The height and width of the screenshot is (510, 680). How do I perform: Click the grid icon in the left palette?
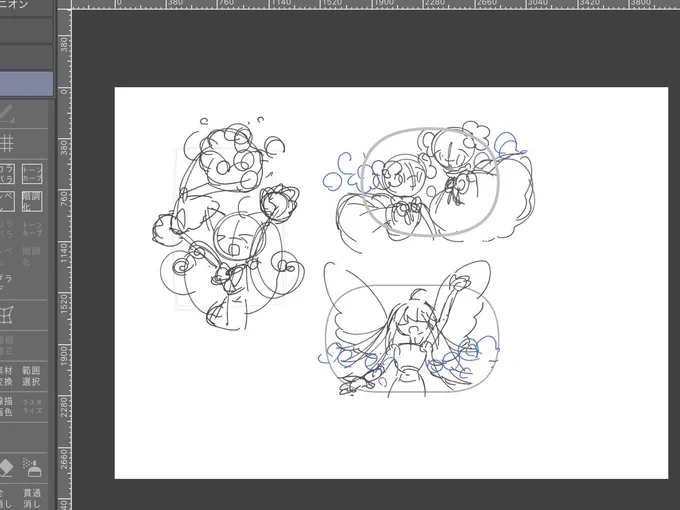click(6, 143)
